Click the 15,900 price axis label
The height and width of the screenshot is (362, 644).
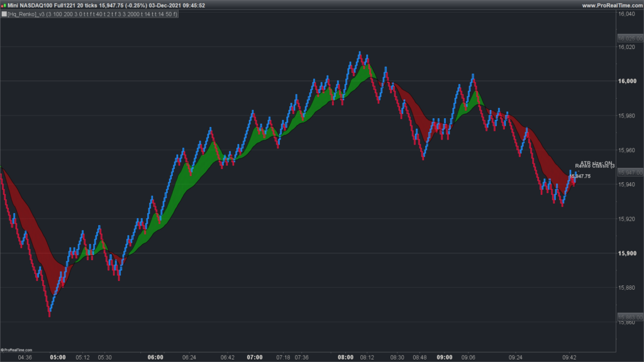point(627,253)
